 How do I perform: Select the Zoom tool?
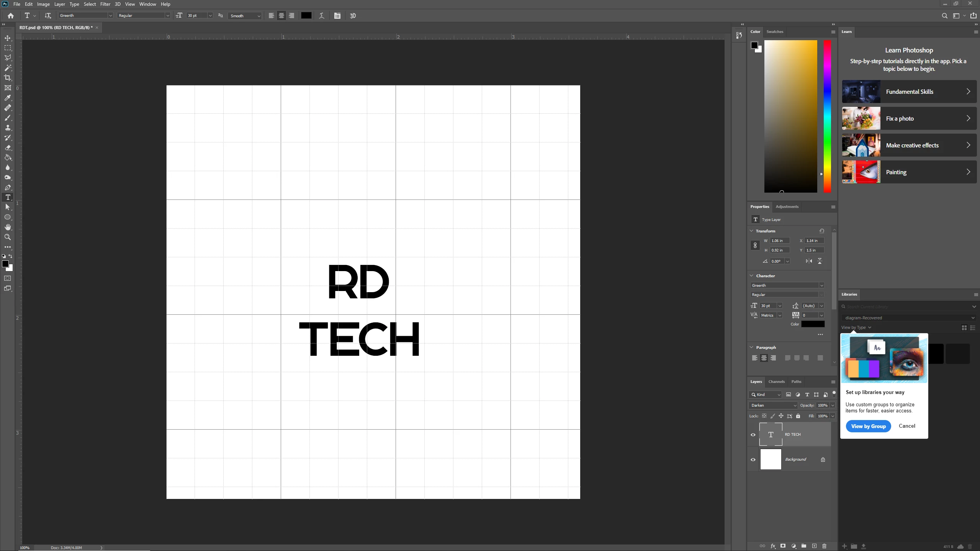point(8,237)
